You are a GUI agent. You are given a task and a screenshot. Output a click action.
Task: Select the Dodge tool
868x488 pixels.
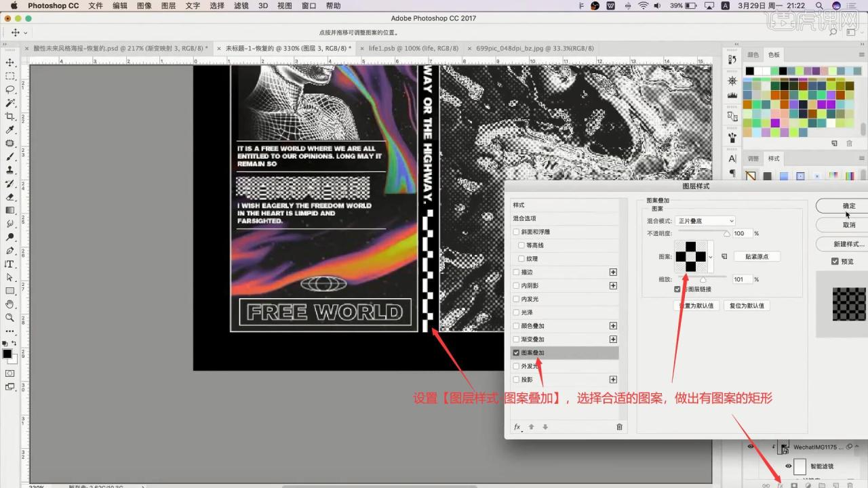coord(10,237)
